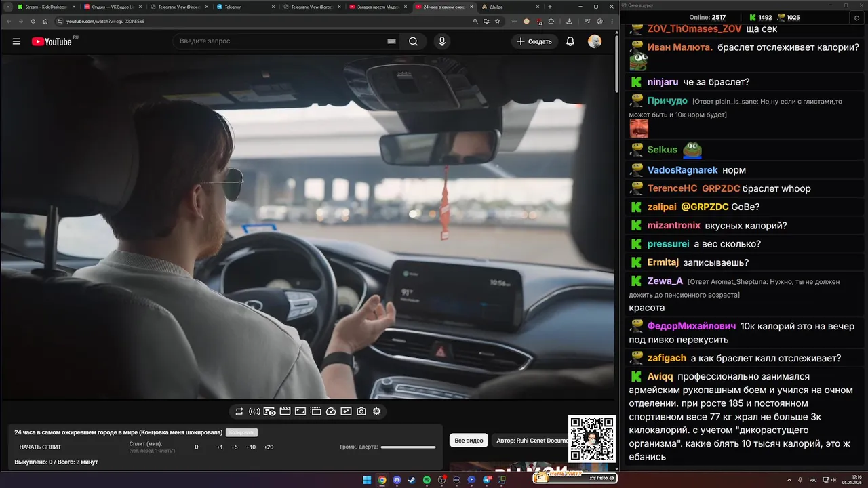Open Steam from the taskbar
Viewport: 868px width, 488px height.
tap(412, 480)
